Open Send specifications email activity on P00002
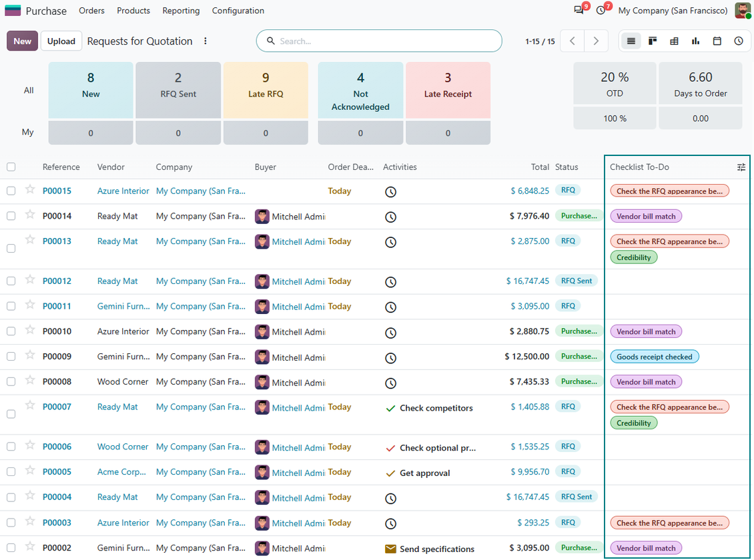 (430, 549)
